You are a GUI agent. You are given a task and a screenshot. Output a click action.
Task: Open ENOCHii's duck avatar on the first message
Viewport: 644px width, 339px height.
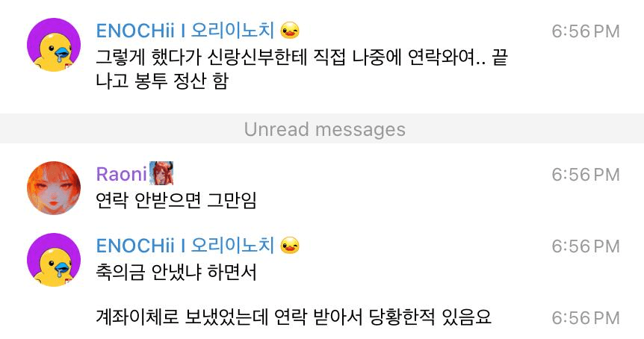tap(54, 45)
